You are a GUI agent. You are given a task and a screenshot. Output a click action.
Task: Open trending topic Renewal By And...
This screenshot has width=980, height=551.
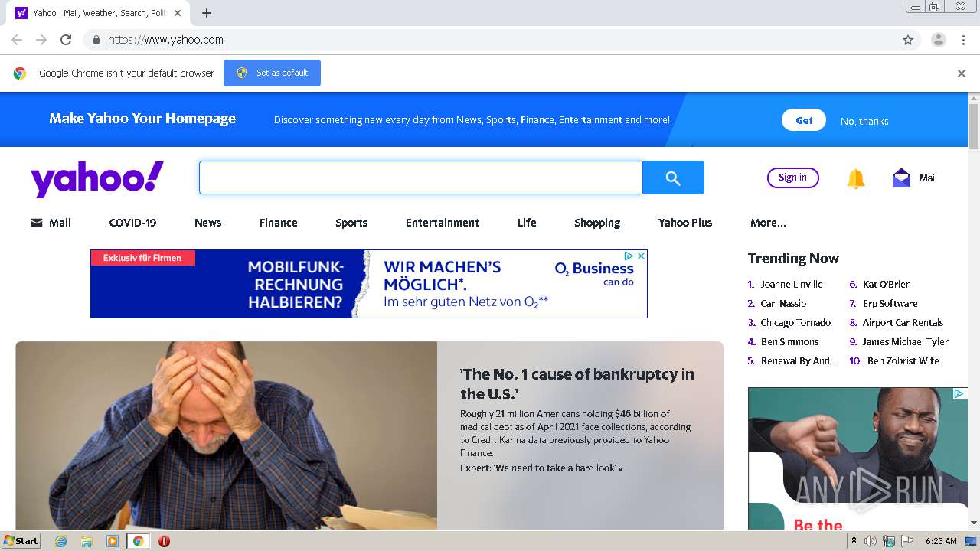point(799,360)
